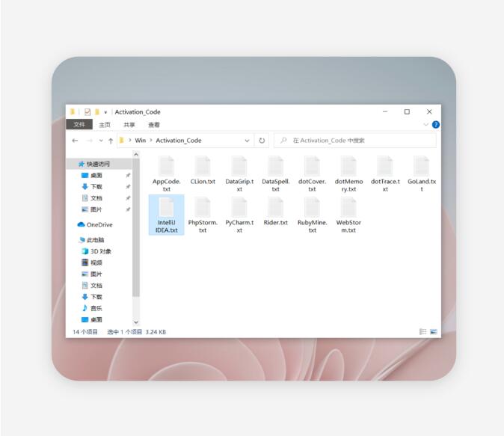This screenshot has height=436, width=504.
Task: Open the quick access toolbar customize dropdown
Action: (105, 112)
